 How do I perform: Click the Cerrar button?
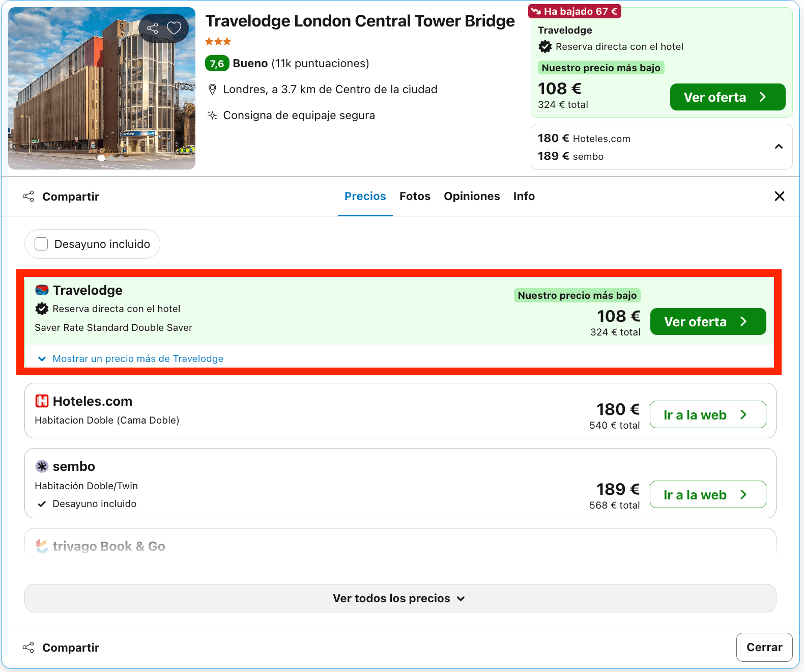[764, 647]
